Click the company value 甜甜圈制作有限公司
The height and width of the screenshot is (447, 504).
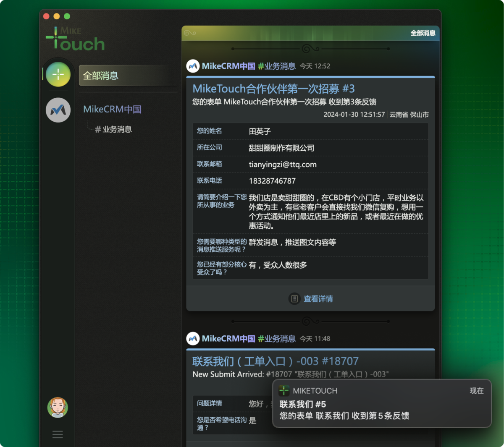tap(281, 148)
